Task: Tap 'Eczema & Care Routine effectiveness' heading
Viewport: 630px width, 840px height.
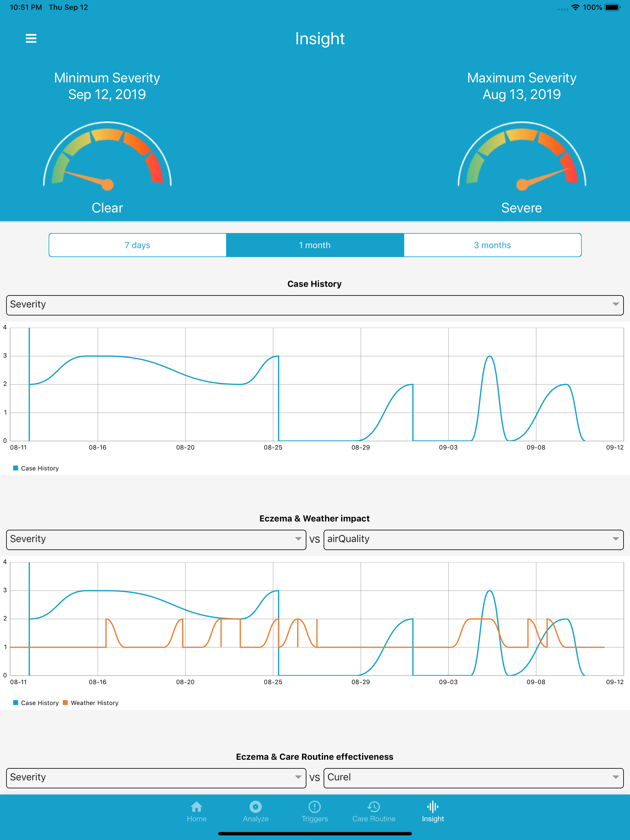Action: 315,756
